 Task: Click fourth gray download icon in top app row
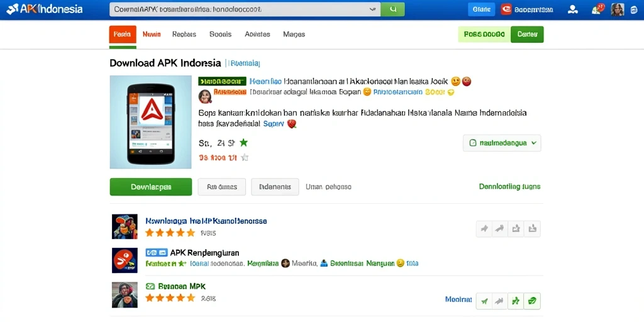tap(532, 229)
